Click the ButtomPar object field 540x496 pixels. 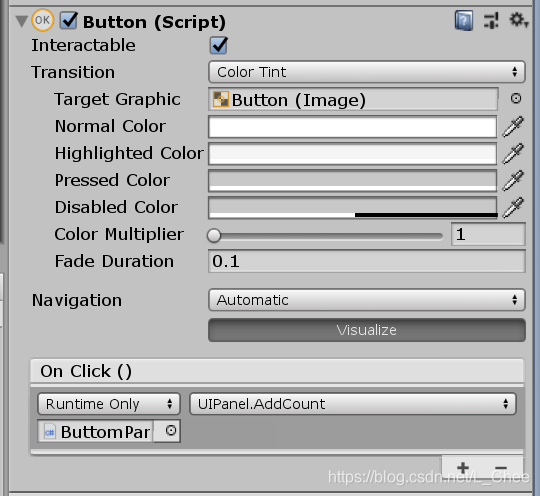point(95,431)
